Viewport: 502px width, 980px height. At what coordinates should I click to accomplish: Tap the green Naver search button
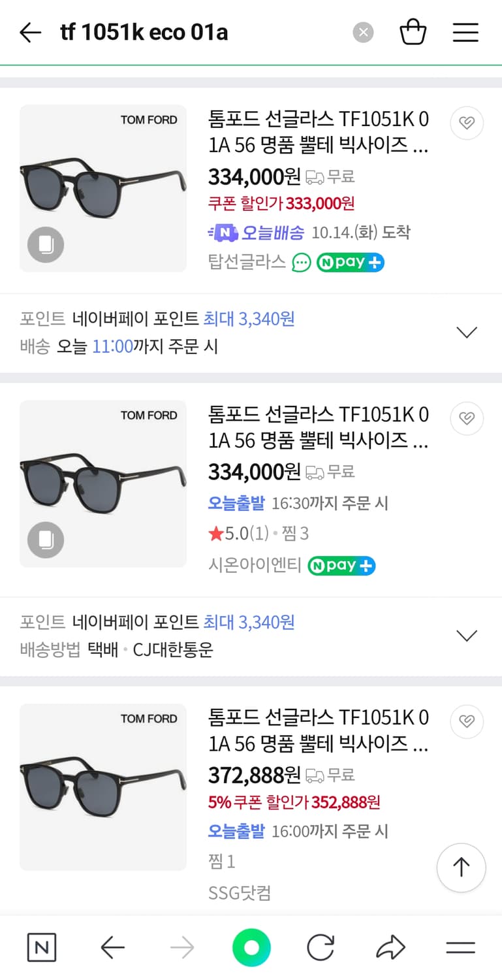click(251, 947)
